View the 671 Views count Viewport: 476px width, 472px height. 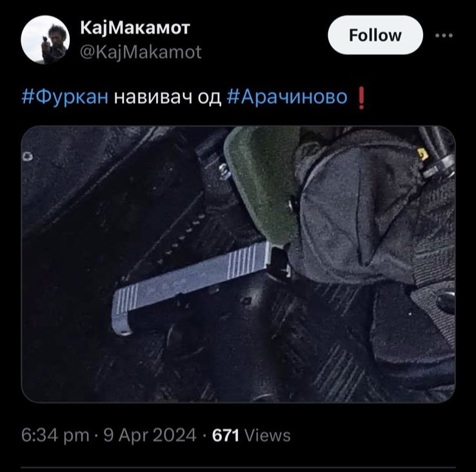pyautogui.click(x=252, y=436)
